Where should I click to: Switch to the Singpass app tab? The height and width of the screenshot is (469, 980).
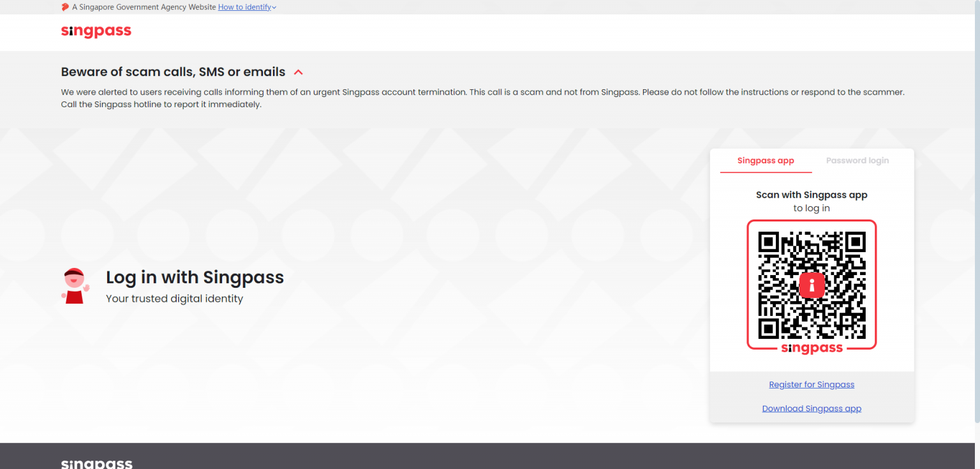tap(766, 161)
